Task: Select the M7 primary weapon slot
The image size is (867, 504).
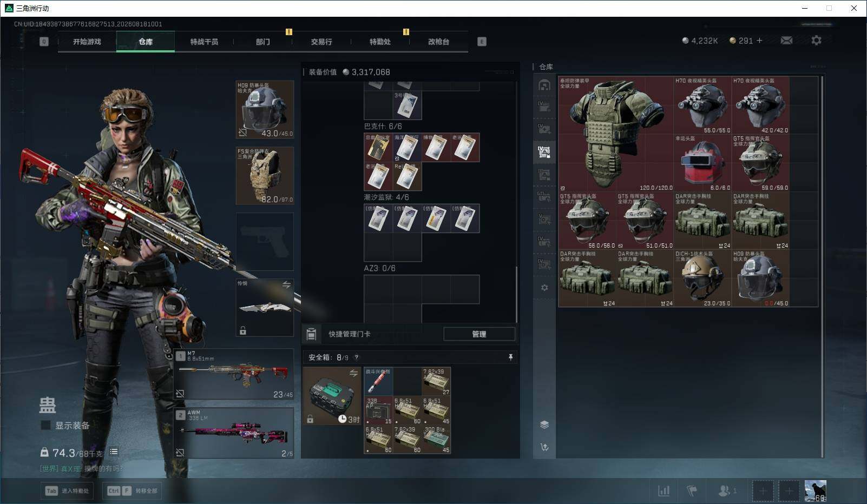Action: (x=234, y=374)
